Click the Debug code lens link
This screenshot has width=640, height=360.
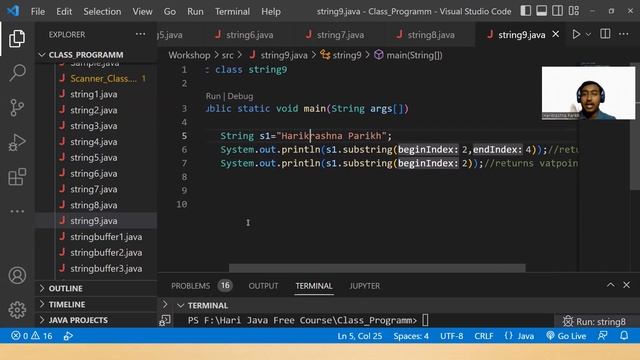click(x=240, y=96)
